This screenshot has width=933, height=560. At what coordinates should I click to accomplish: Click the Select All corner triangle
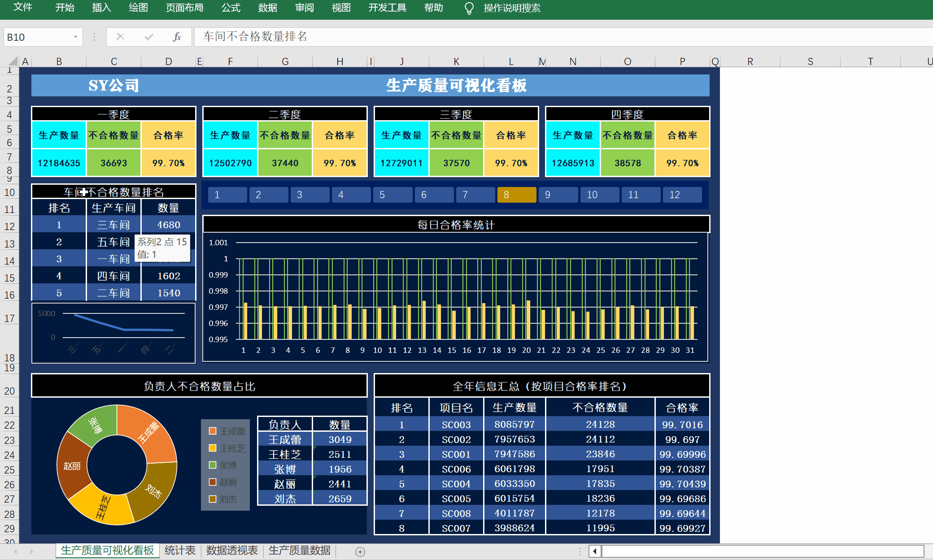(13, 61)
